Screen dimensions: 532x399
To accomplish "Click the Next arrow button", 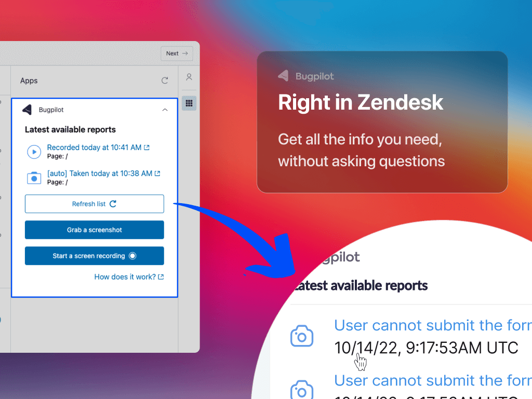I will pos(177,54).
